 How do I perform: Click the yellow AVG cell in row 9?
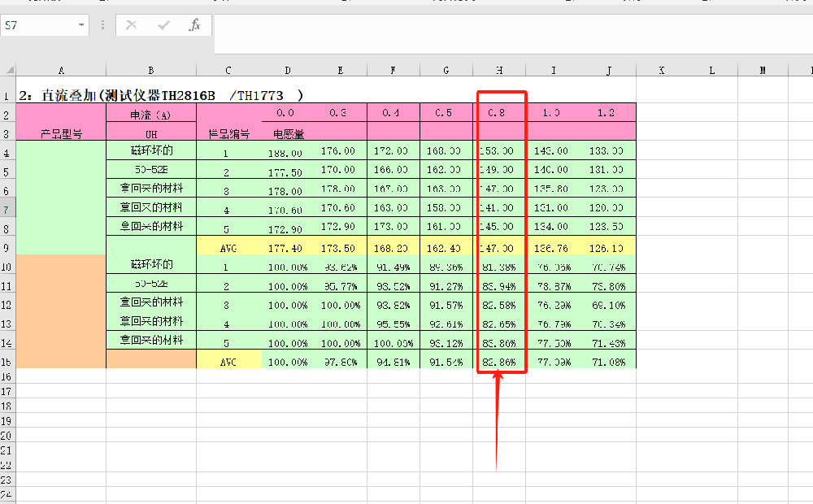(228, 246)
